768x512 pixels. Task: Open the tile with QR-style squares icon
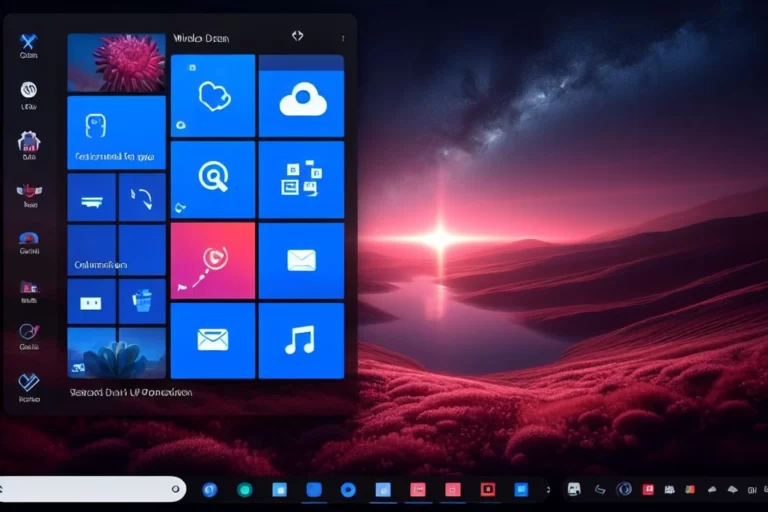tap(301, 179)
